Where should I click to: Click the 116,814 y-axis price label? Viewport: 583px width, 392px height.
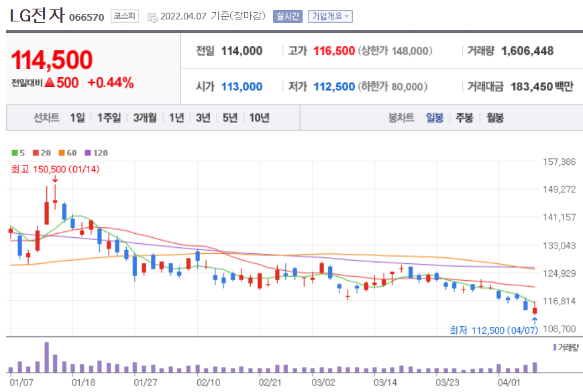coord(559,301)
